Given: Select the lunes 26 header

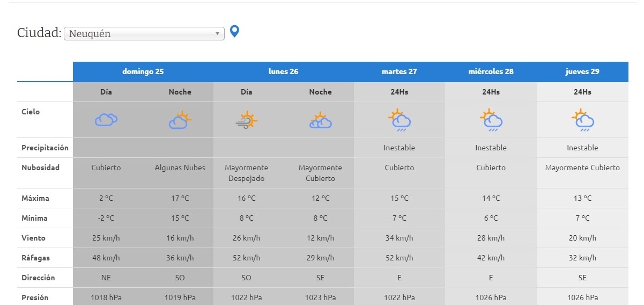Looking at the screenshot, I should [283, 71].
